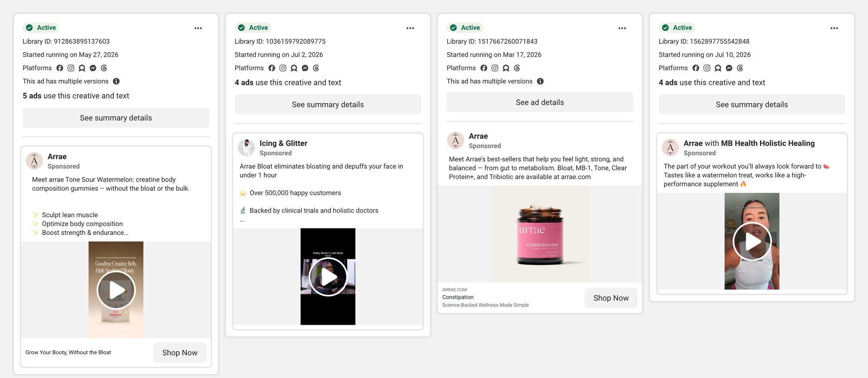Click 'Science-Backed Wellness Made Simple' text
This screenshot has width=868, height=378.
coord(485,305)
